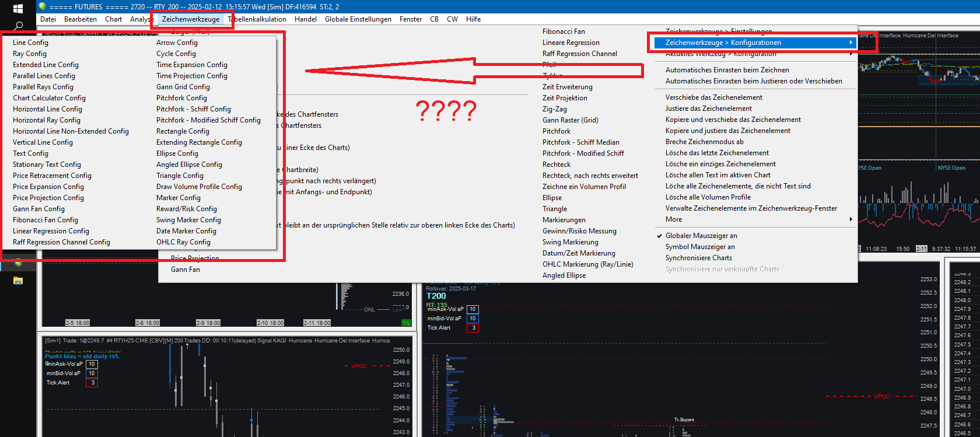The width and height of the screenshot is (980, 437).
Task: Open the Zeichenwerkzeuge menu
Action: [x=191, y=19]
